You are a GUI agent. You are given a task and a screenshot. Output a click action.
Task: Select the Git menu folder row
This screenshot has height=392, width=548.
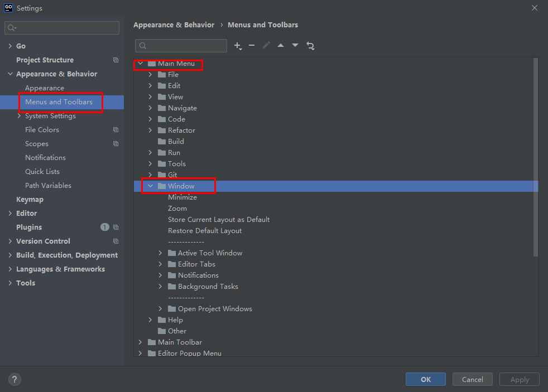click(x=336, y=175)
